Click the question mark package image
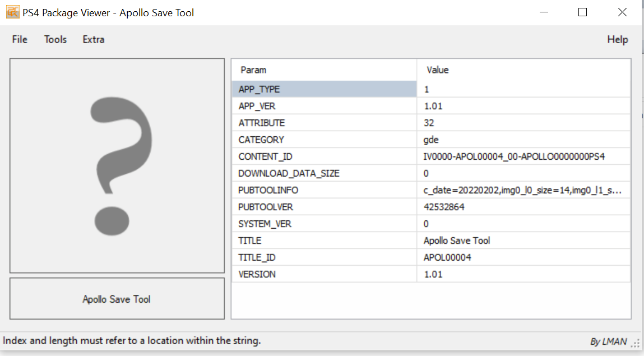644x356 pixels. pos(117,165)
